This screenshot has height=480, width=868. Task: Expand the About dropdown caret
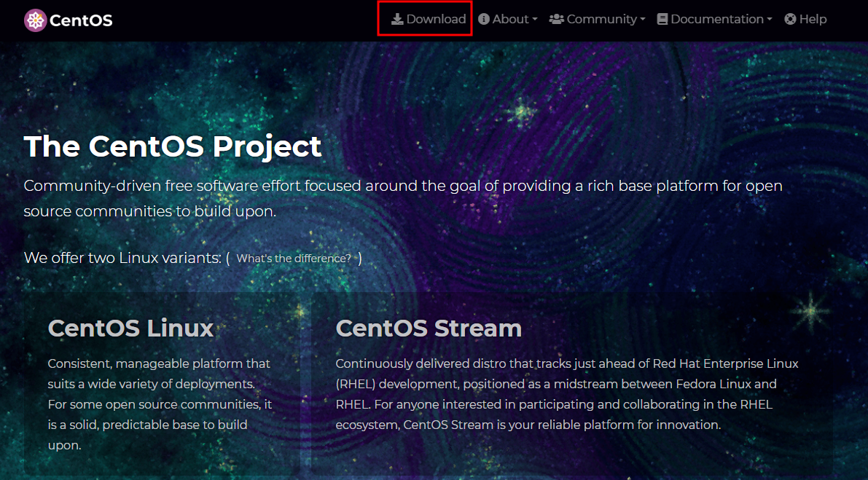[535, 20]
